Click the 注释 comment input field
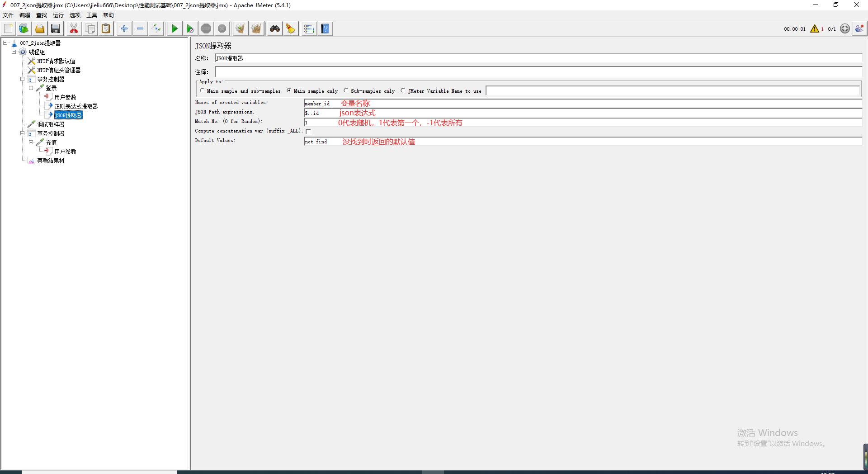The image size is (868, 474). point(538,72)
